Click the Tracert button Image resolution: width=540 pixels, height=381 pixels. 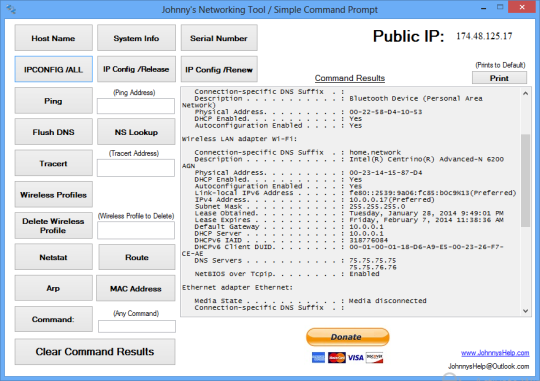click(x=53, y=163)
